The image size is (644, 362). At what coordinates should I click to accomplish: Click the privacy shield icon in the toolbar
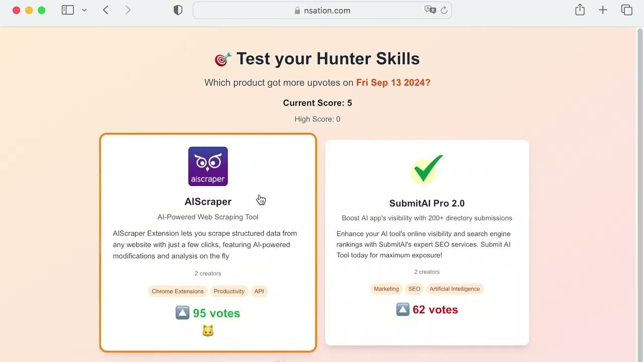coord(178,10)
